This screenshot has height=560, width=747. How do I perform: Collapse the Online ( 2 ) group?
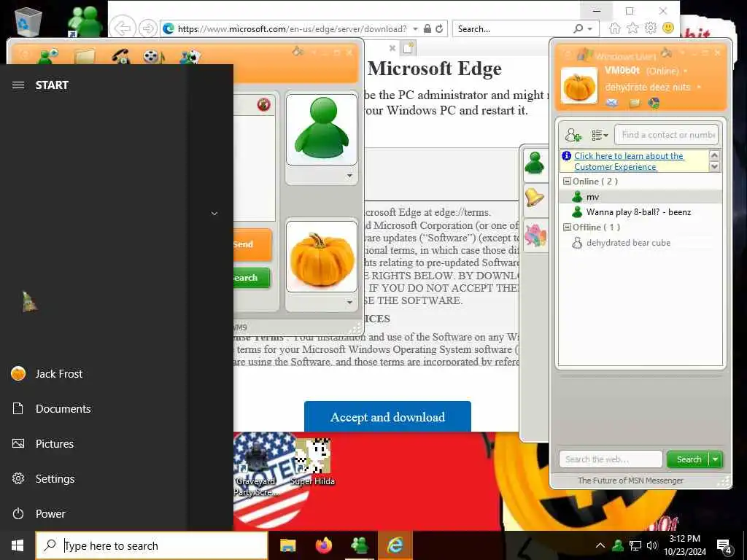[x=567, y=182]
